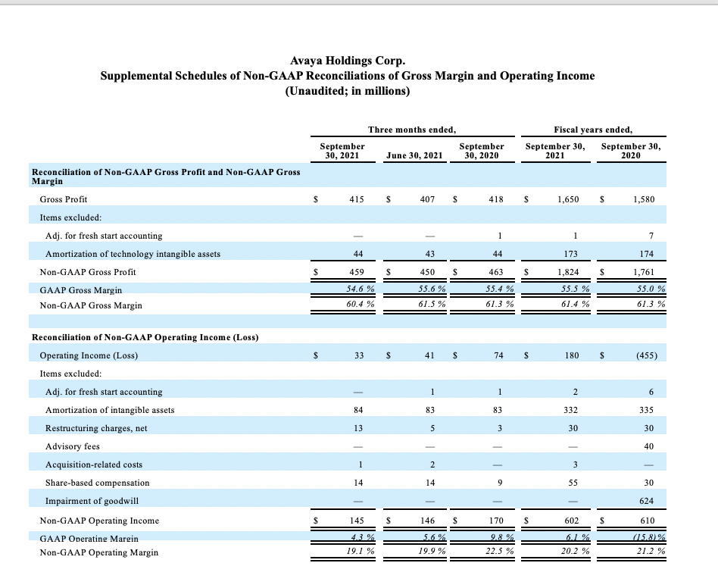The height and width of the screenshot is (588, 718).
Task: Click intangible amortization value 335
Action: (646, 410)
